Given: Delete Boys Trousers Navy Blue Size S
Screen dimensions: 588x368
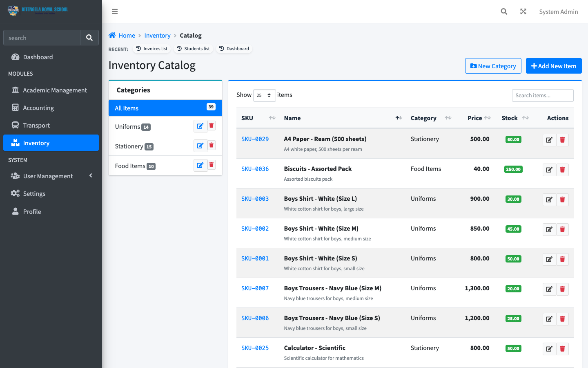Looking at the screenshot, I should click(562, 319).
